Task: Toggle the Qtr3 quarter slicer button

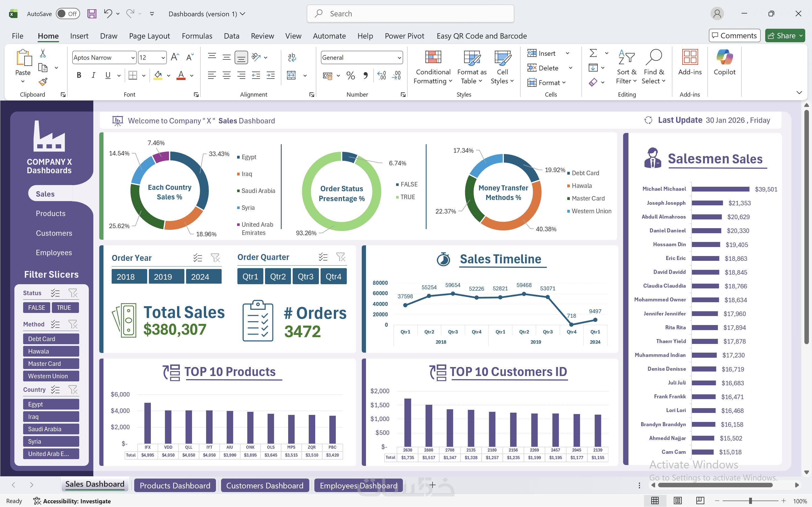Action: click(305, 277)
